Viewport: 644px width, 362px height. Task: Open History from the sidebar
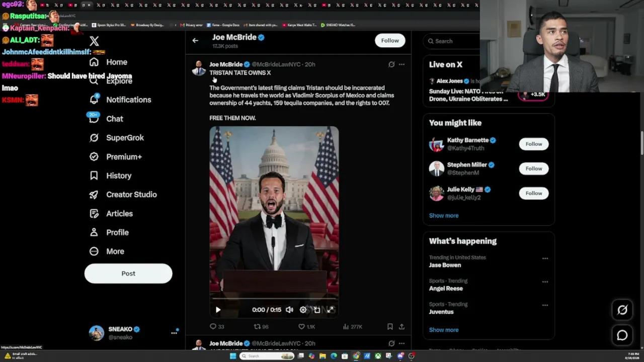pos(110,175)
